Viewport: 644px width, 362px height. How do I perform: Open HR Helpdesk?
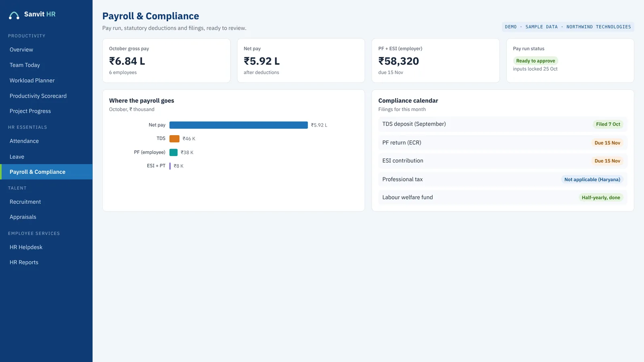pos(46,247)
